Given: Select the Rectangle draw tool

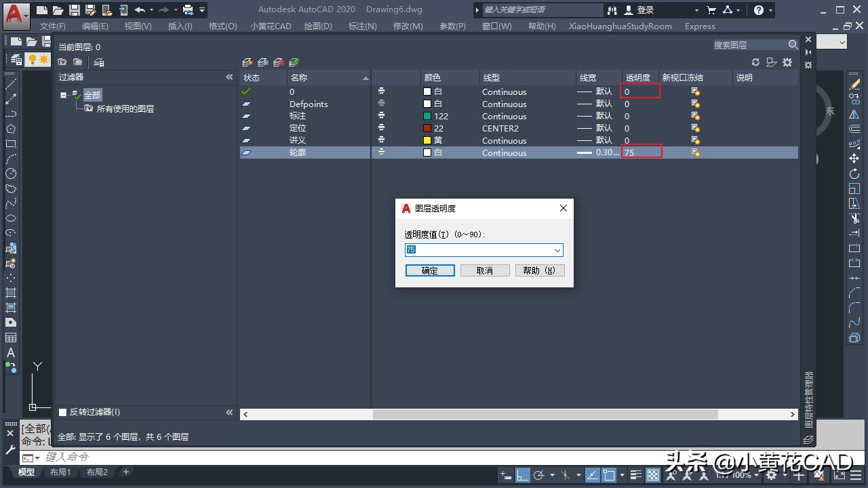Looking at the screenshot, I should (11, 144).
